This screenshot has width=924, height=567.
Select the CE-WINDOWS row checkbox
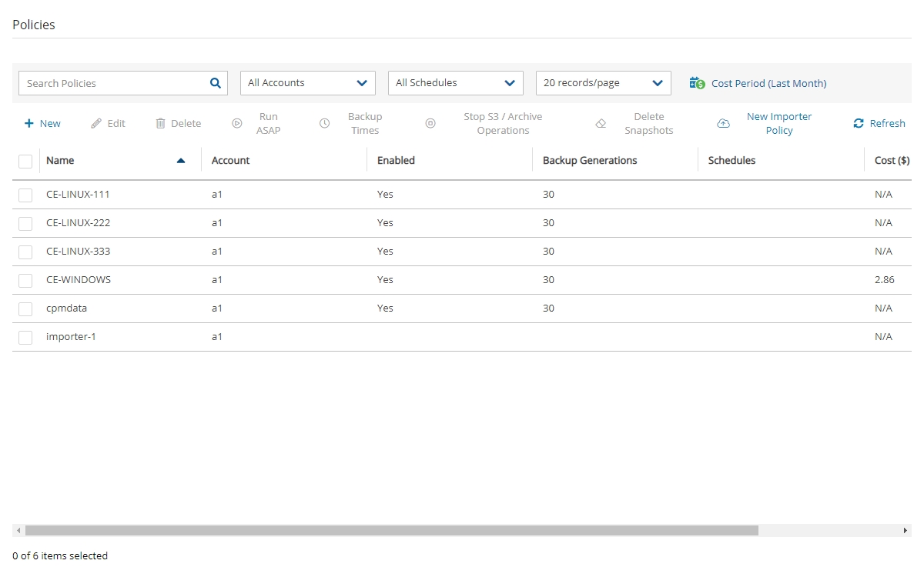[25, 280]
